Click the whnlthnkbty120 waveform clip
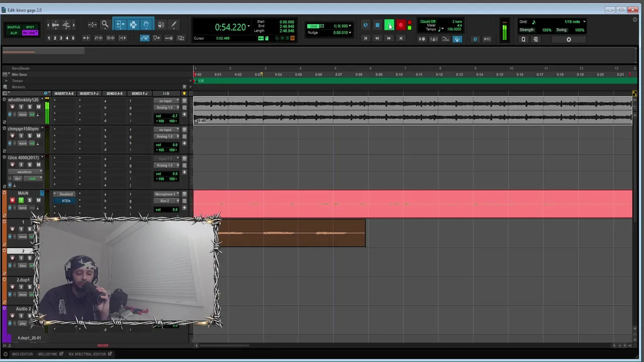The height and width of the screenshot is (362, 644). [x=413, y=110]
